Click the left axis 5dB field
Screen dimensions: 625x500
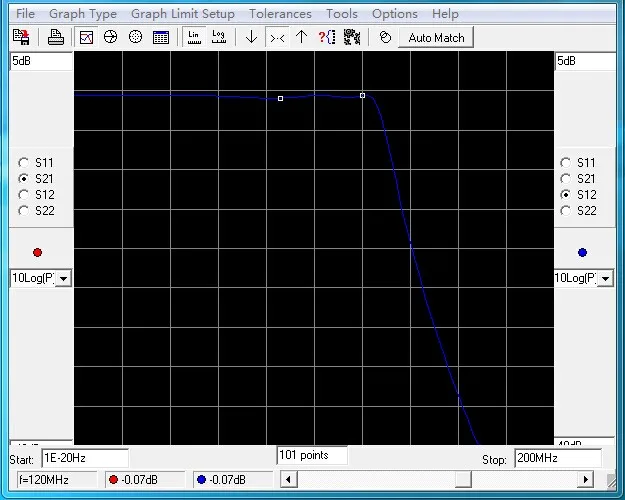(x=41, y=61)
